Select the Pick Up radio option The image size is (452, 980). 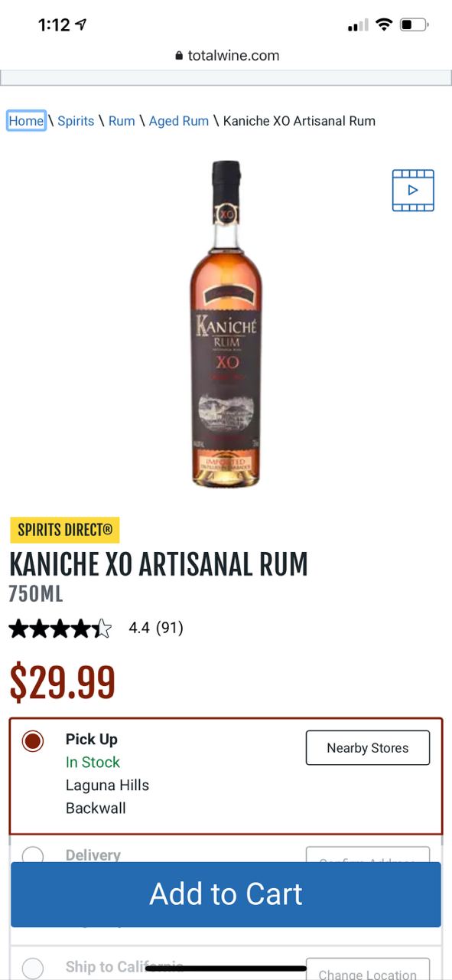point(33,740)
